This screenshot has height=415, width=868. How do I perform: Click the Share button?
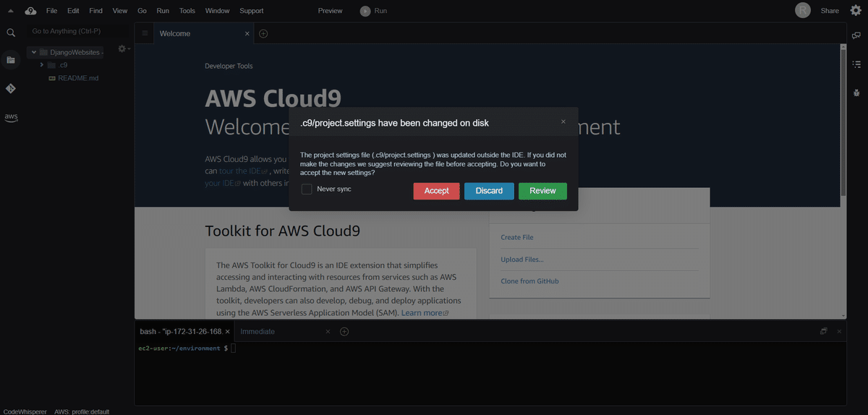[x=830, y=11]
